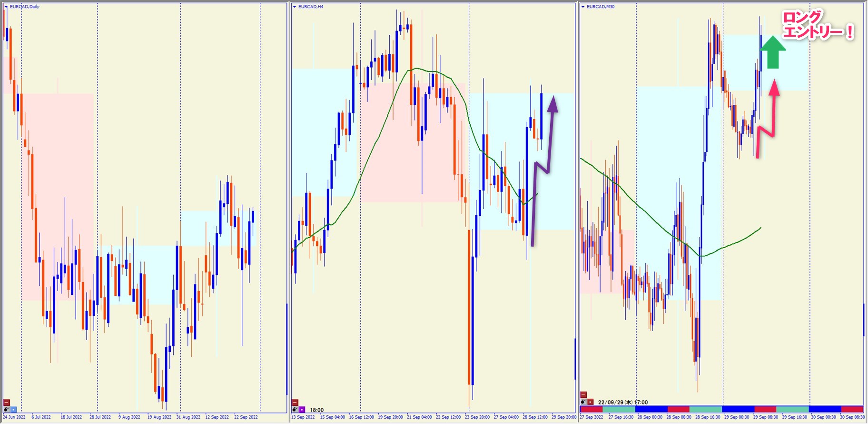Click the bomb icon on Daily chart
This screenshot has width=868, height=424.
pos(7,409)
